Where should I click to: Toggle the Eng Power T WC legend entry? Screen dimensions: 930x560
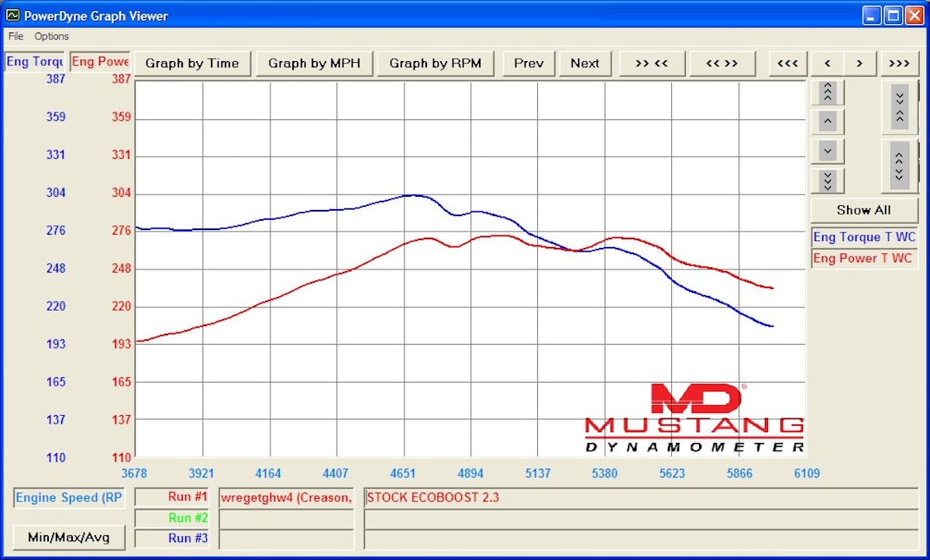[863, 258]
